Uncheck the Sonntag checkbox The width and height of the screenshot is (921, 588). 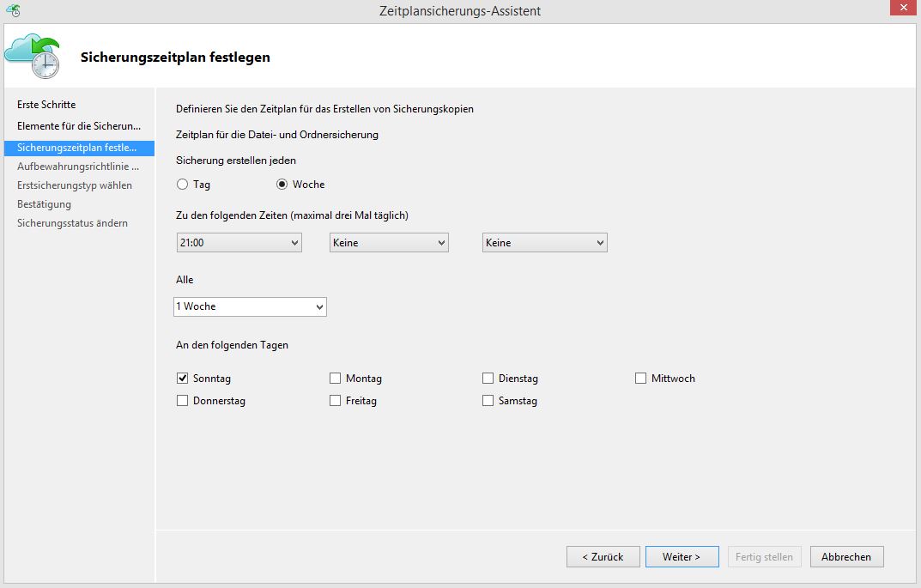[x=181, y=378]
